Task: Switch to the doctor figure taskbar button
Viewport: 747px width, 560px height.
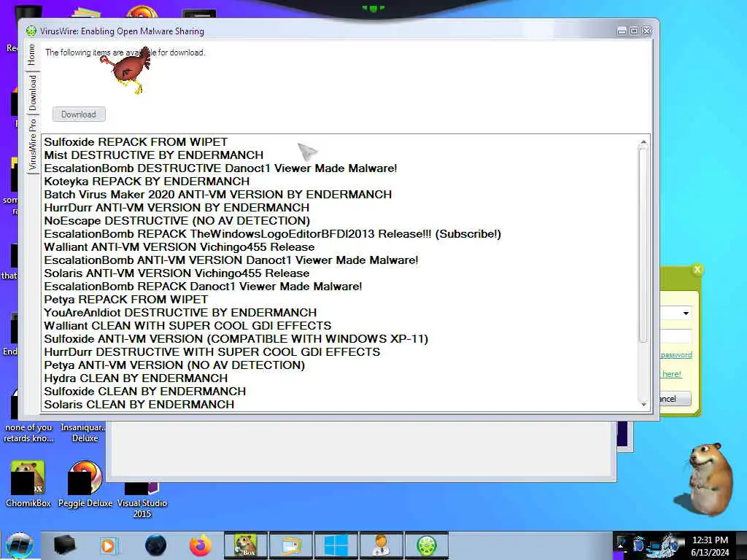Action: coord(381,545)
